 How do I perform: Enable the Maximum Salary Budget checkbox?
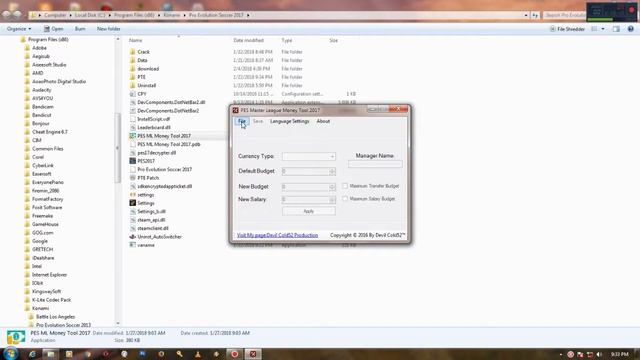345,199
